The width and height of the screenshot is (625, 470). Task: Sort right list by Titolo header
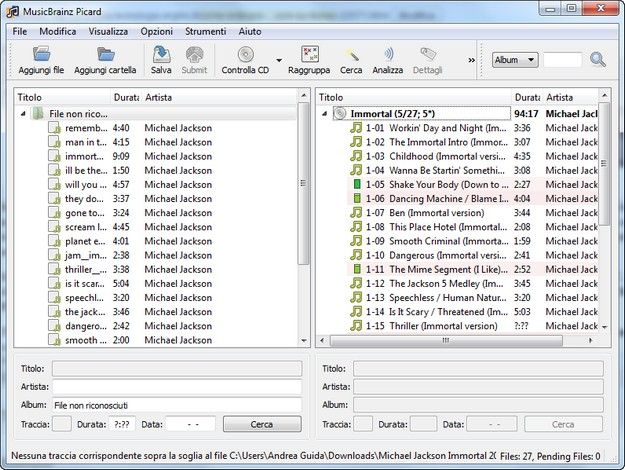pos(414,97)
